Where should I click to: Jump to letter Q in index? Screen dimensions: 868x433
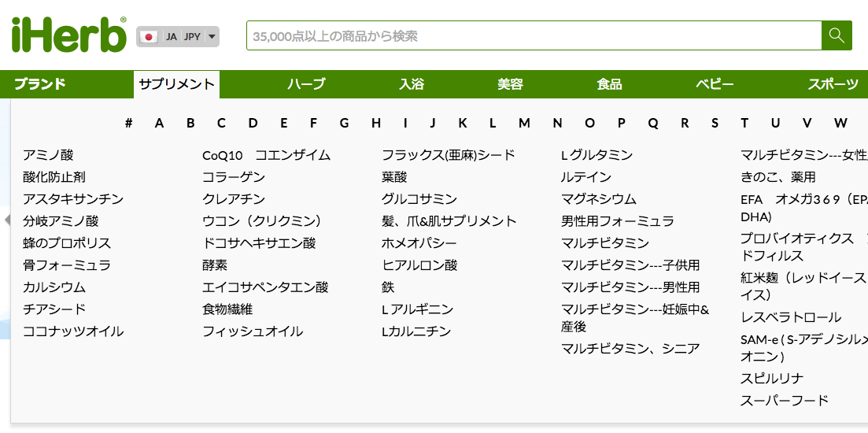point(653,123)
